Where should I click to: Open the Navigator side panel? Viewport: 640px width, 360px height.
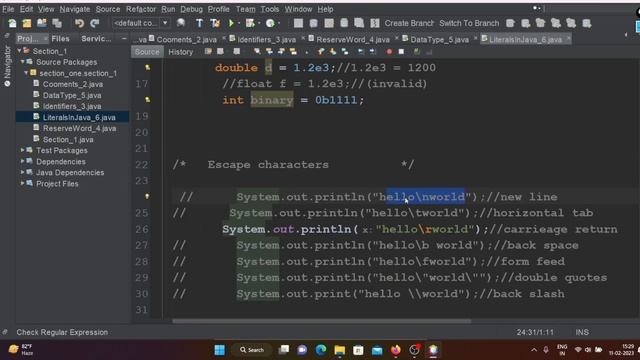7,65
